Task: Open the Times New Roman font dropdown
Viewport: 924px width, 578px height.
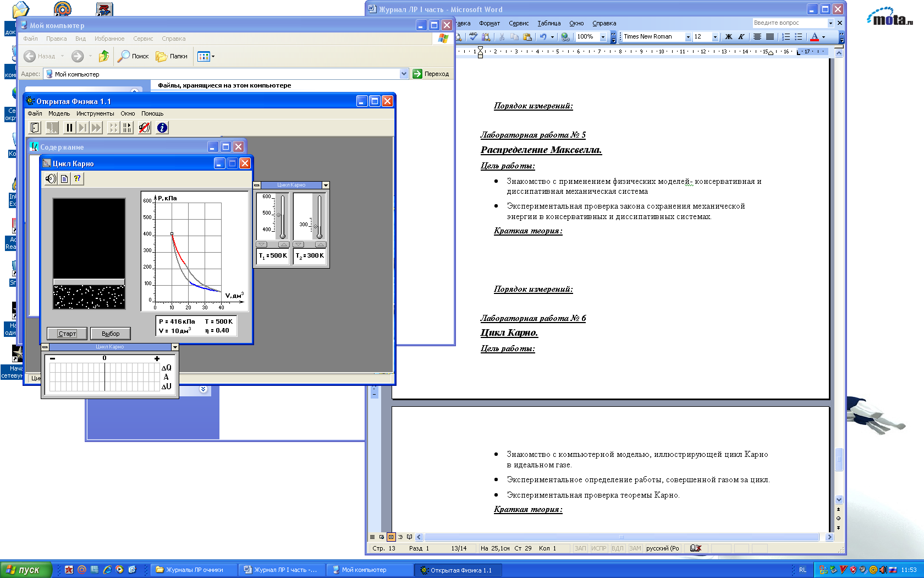Action: (688, 37)
